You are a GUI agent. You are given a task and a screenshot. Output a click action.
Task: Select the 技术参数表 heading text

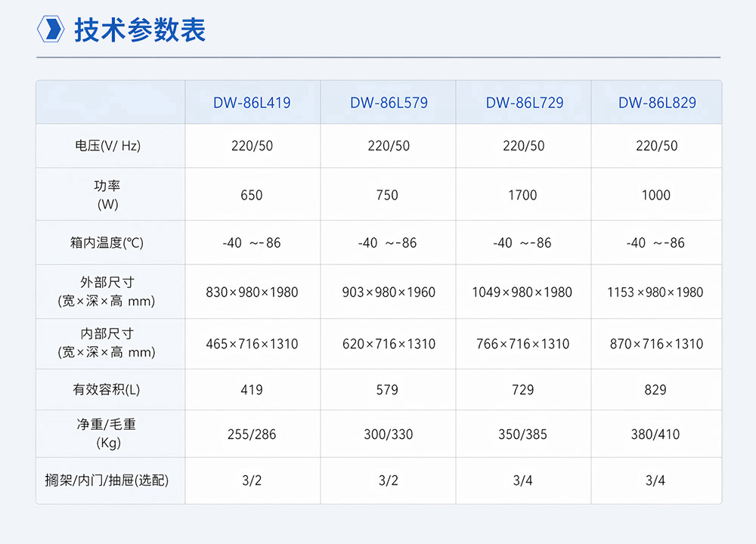140,30
